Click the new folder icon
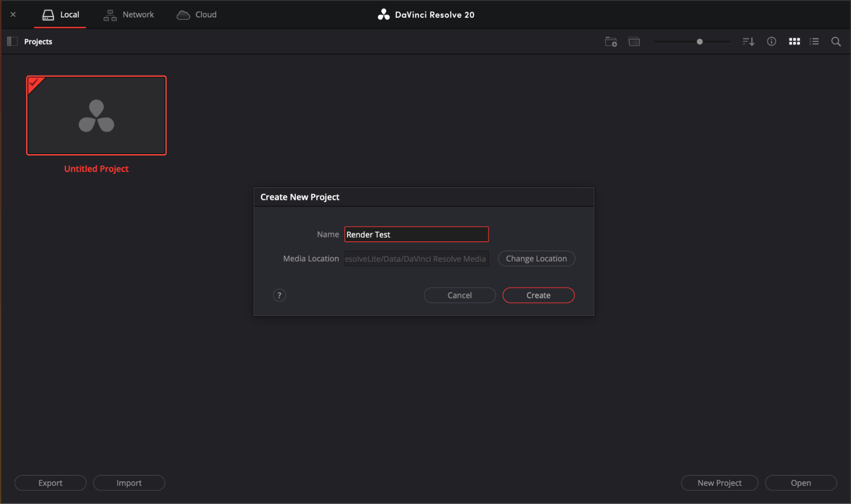The width and height of the screenshot is (851, 504). (611, 42)
